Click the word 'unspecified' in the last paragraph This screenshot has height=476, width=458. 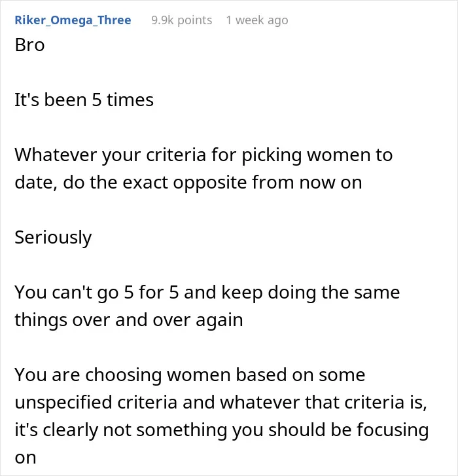pyautogui.click(x=63, y=403)
